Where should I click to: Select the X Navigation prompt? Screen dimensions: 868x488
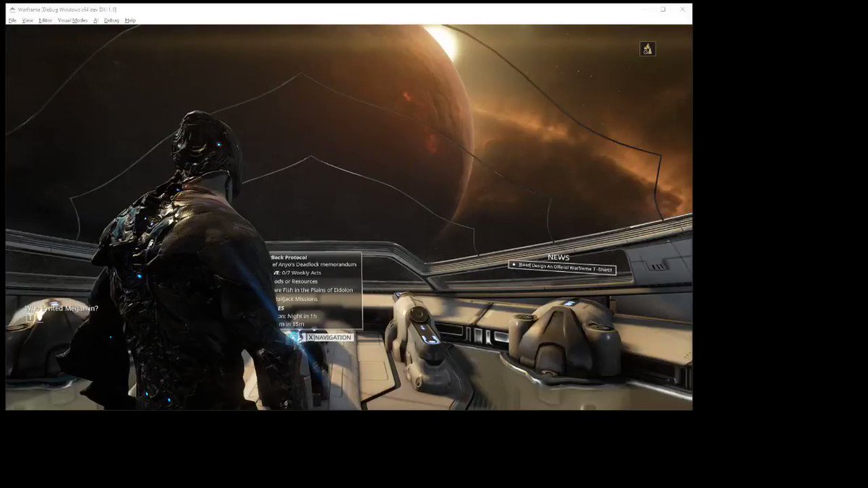pos(329,337)
